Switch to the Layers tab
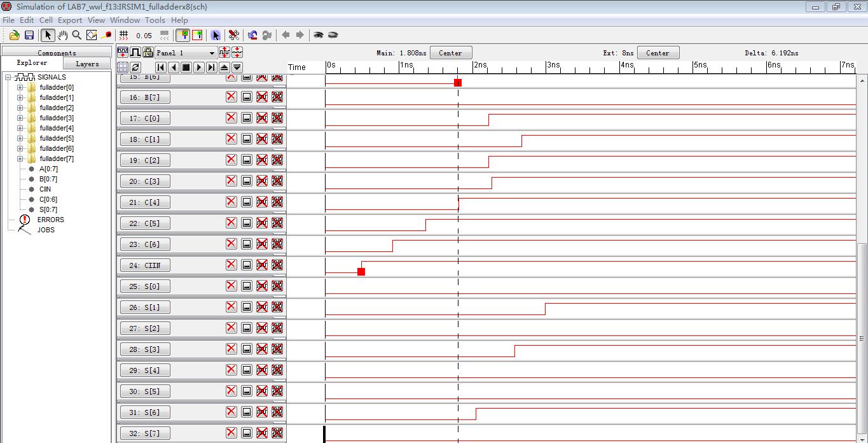This screenshot has height=443, width=868. [x=87, y=64]
